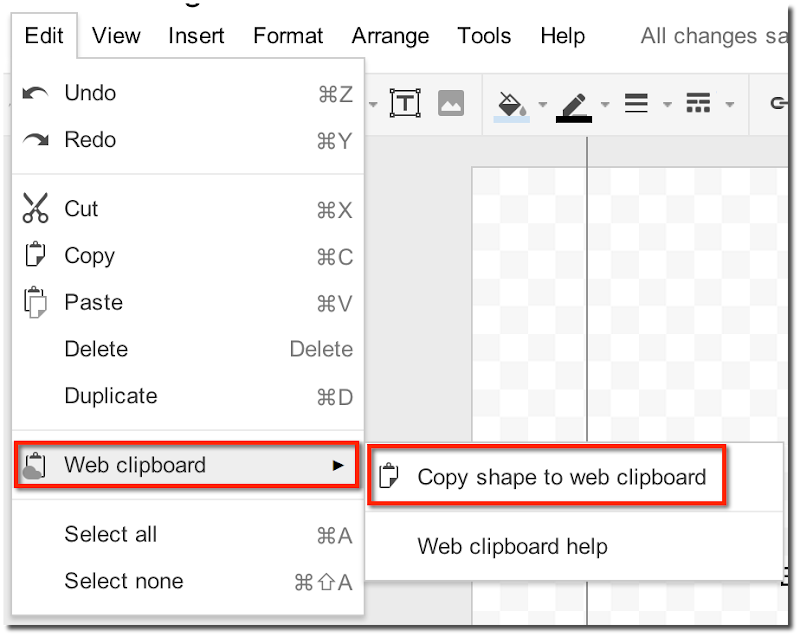Select the Text box tool icon
Image resolution: width=800 pixels, height=637 pixels.
pyautogui.click(x=405, y=103)
